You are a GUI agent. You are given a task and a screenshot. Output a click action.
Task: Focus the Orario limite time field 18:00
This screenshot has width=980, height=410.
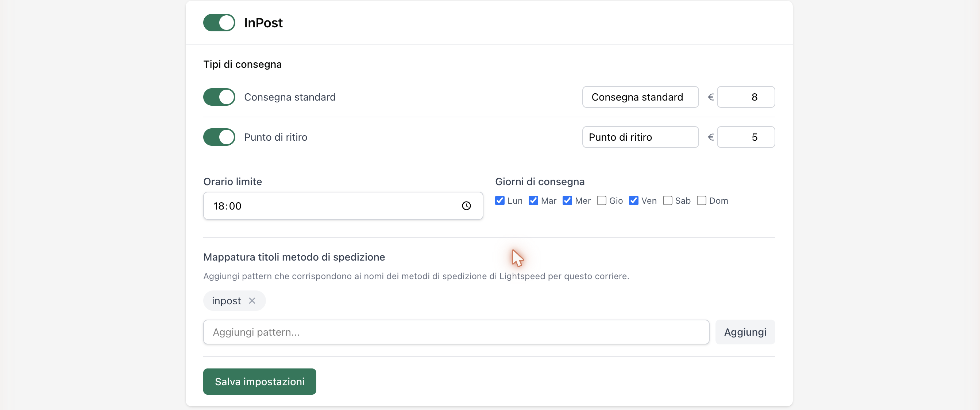pos(343,206)
